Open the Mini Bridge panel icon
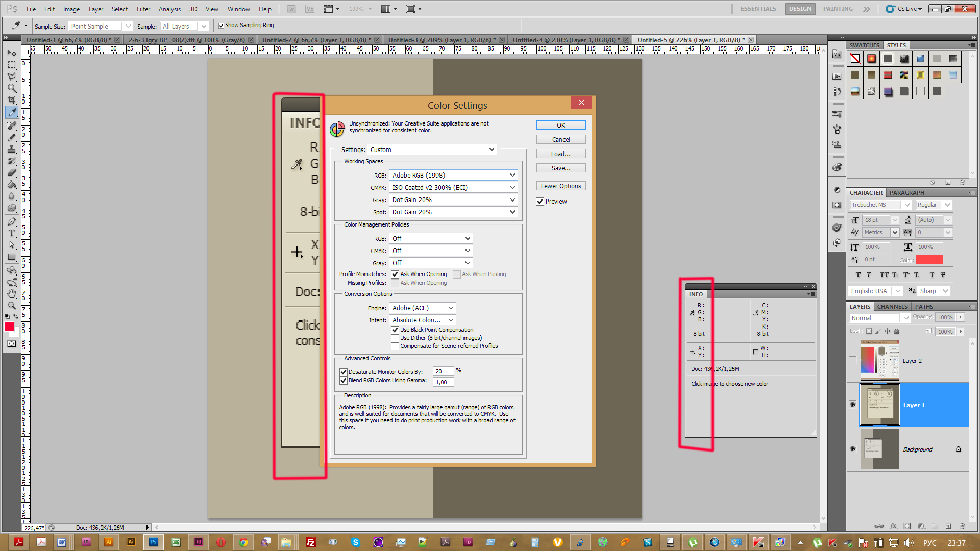This screenshot has width=980, height=551. coord(837,55)
